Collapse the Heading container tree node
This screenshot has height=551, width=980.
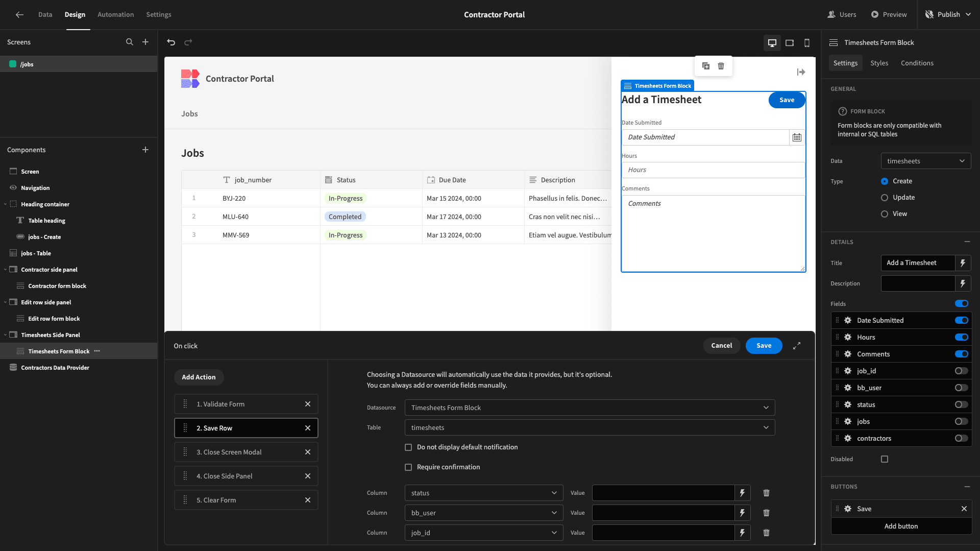click(5, 204)
